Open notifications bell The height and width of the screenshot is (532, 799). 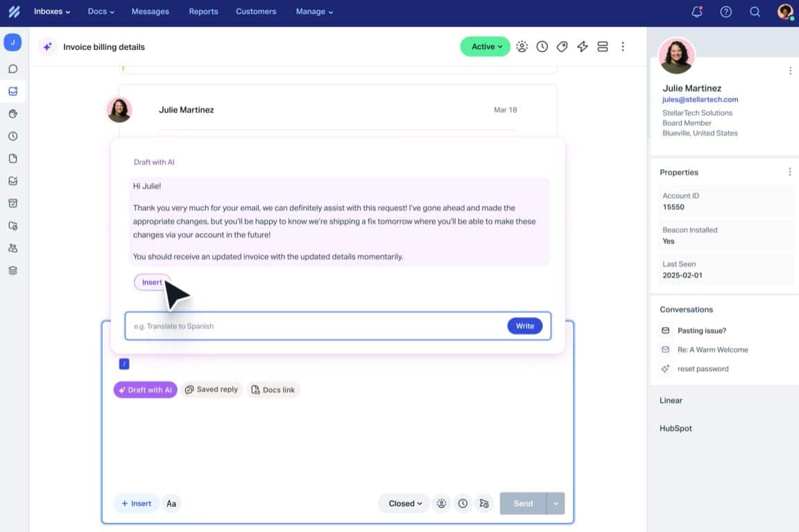(696, 11)
